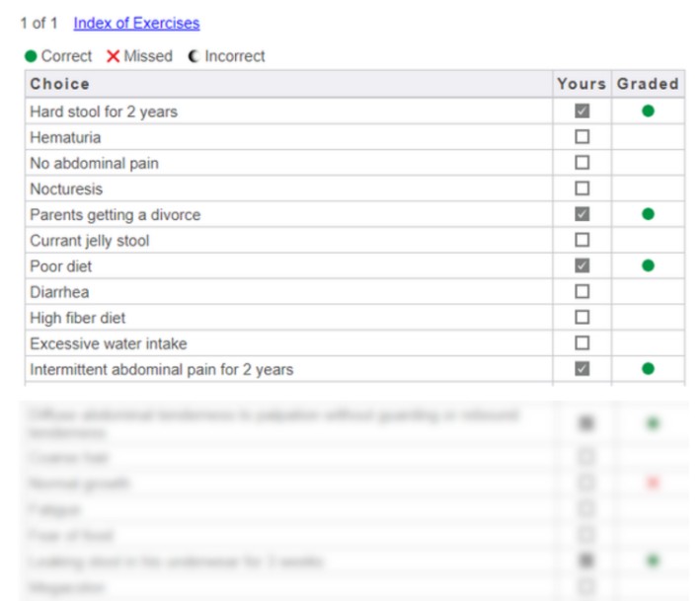Select the Currant jelly stool checkbox
The image size is (700, 601).
coord(583,240)
